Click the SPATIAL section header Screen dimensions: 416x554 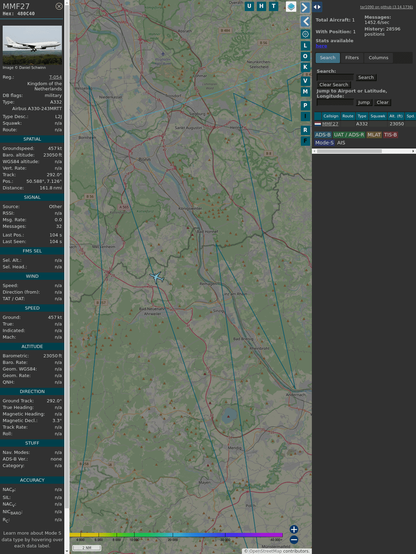point(32,139)
